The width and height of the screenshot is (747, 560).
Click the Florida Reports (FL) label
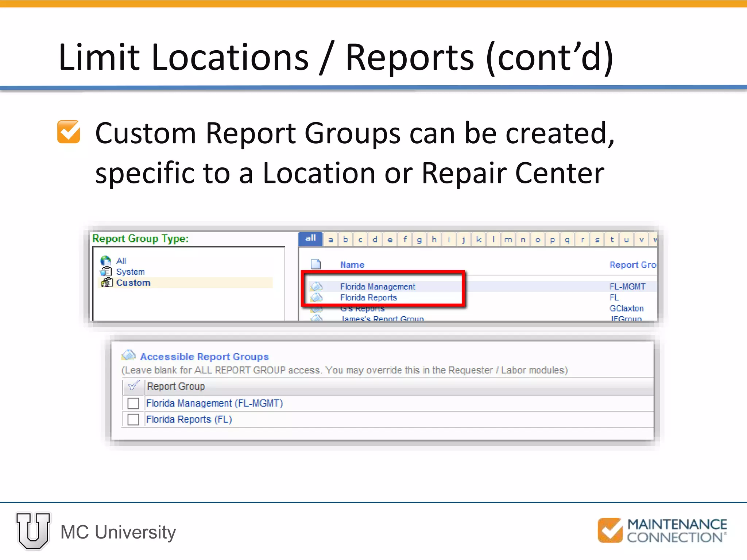(x=189, y=419)
